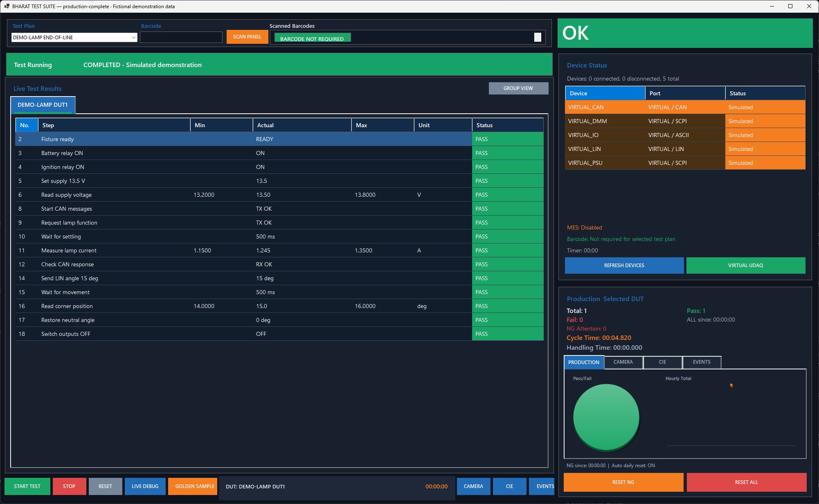Click START TEST button

pyautogui.click(x=27, y=486)
